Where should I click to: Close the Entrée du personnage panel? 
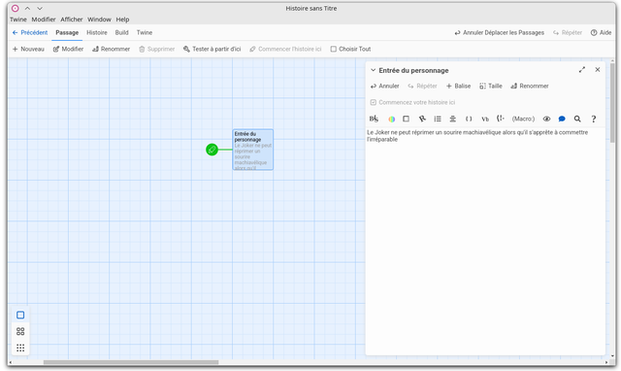[x=597, y=70]
